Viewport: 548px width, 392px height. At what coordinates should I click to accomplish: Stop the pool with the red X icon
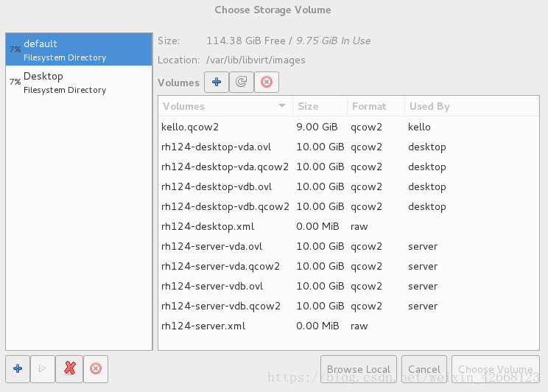[69, 369]
